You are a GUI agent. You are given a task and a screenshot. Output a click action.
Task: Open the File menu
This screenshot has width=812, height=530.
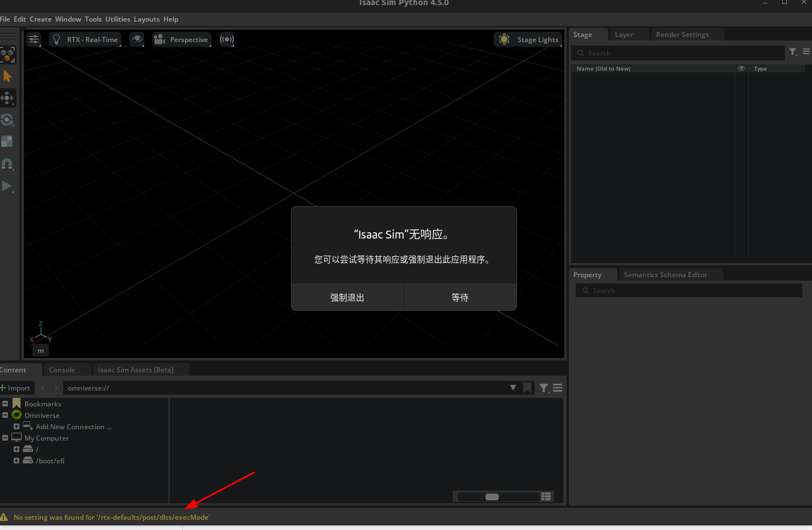tap(5, 19)
